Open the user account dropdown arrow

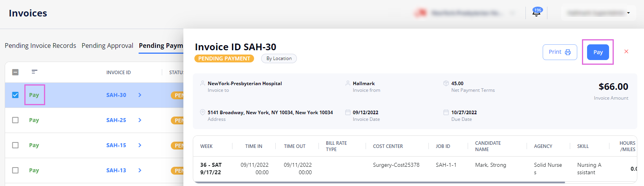(x=628, y=13)
